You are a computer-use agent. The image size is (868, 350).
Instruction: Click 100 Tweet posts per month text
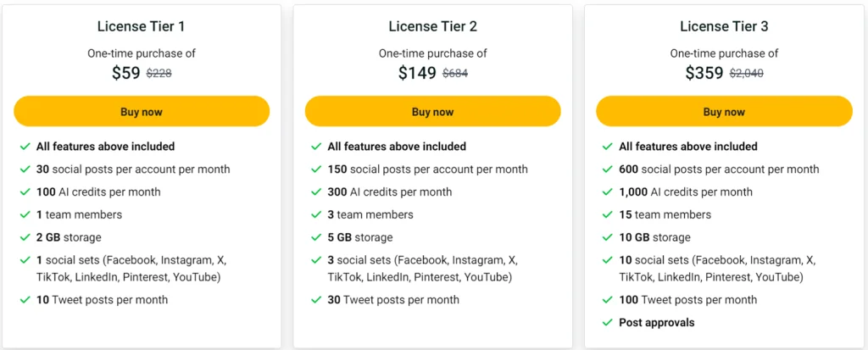pos(687,300)
